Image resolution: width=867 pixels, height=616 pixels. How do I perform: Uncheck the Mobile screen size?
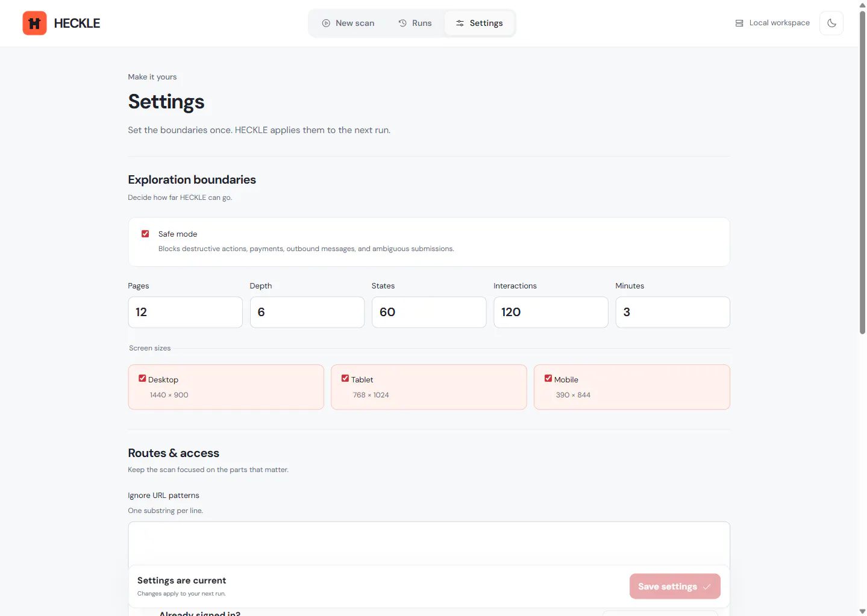(x=548, y=378)
